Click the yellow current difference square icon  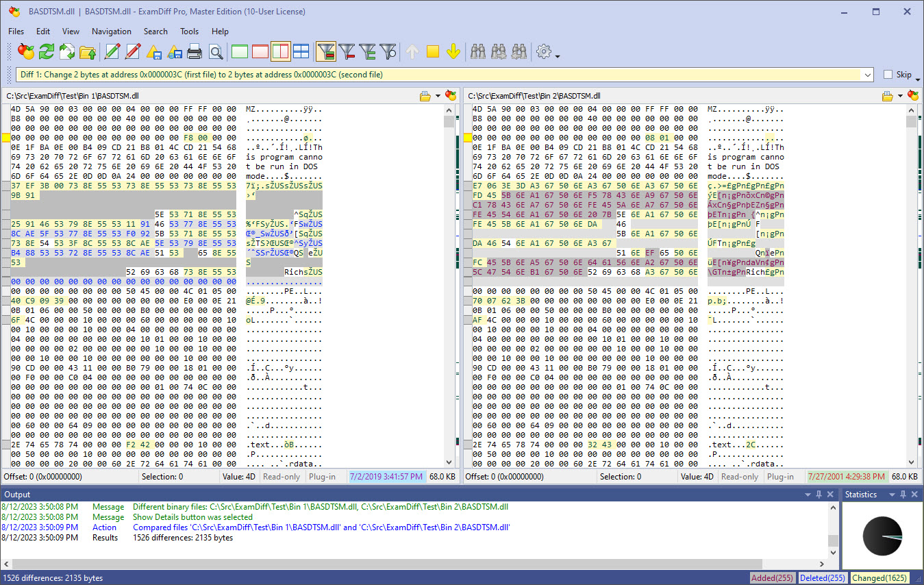pos(432,51)
